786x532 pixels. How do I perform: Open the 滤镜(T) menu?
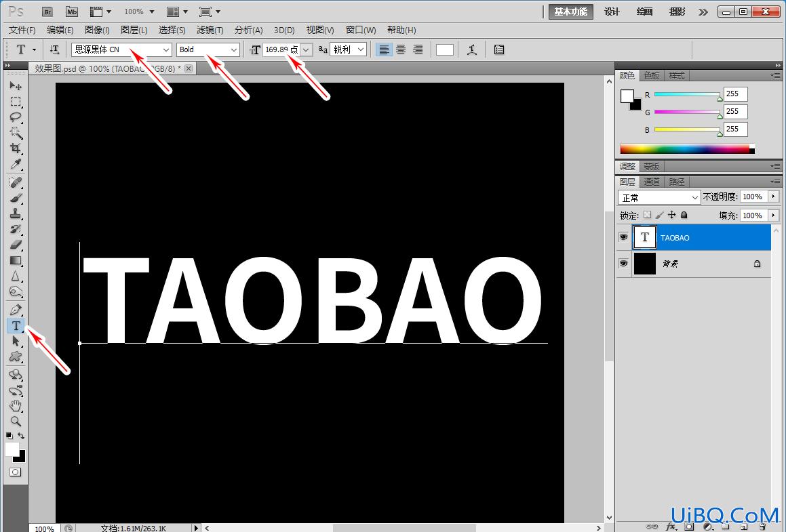[x=210, y=30]
